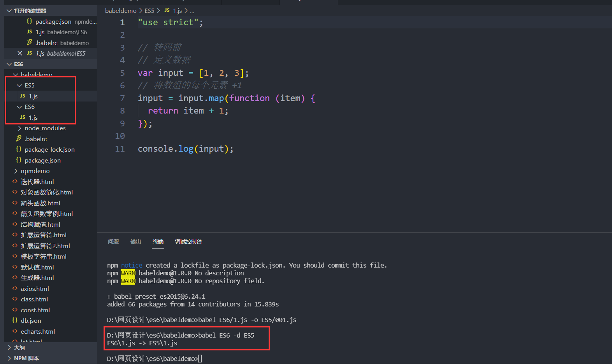The width and height of the screenshot is (612, 364).
Task: Click 'return item + 1;' code line
Action: (x=188, y=111)
